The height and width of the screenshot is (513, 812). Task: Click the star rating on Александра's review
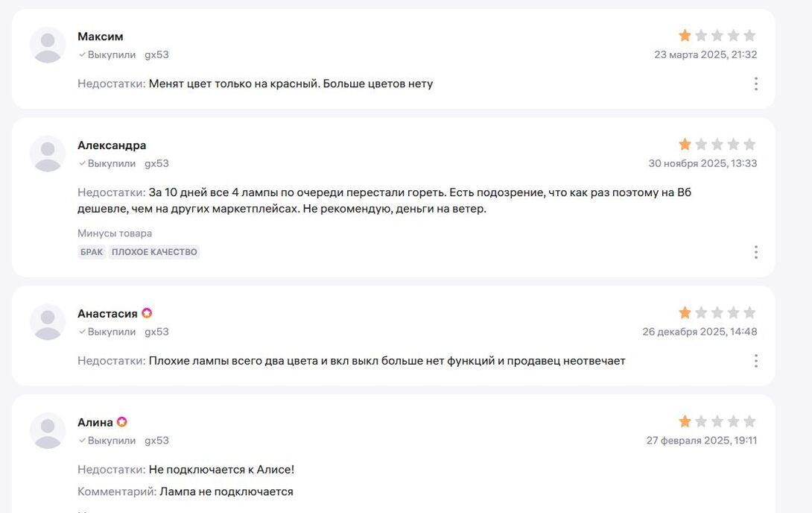(717, 145)
